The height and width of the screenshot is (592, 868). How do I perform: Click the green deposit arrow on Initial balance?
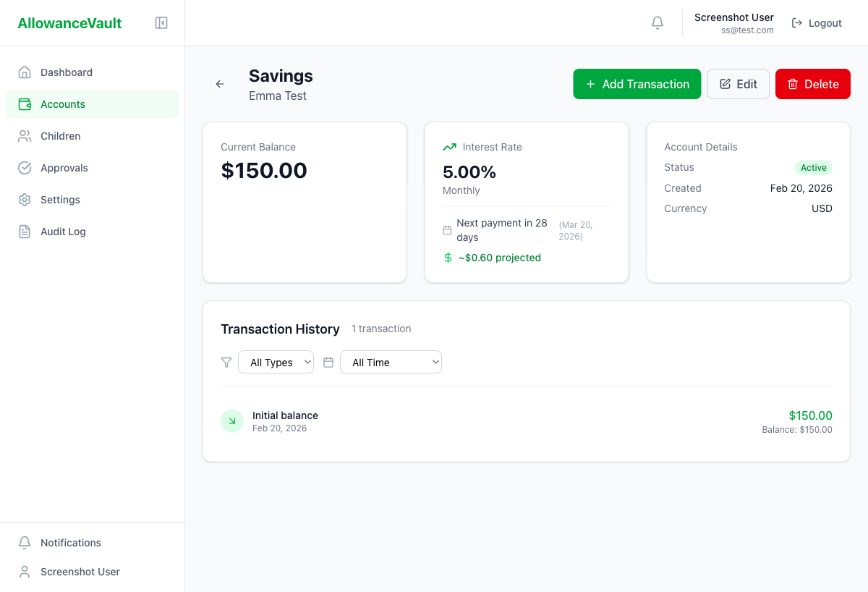(231, 420)
